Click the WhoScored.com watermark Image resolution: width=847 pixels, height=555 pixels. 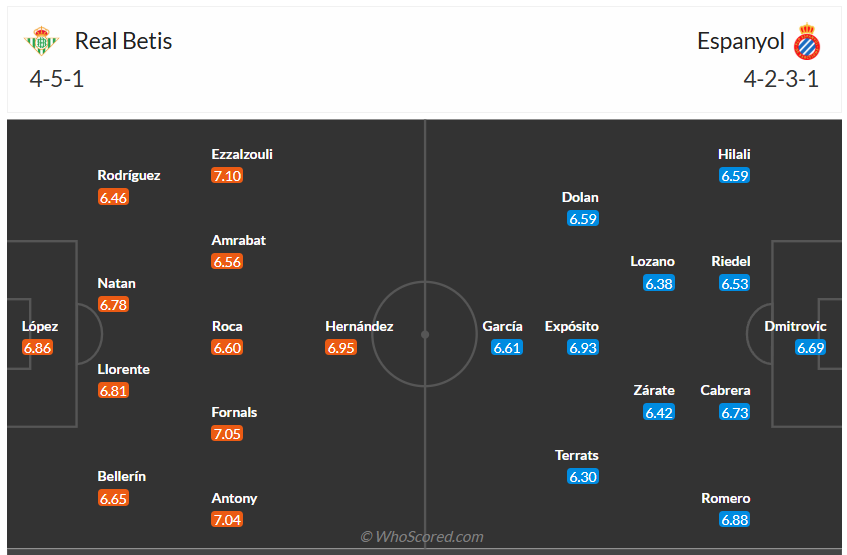tap(422, 537)
